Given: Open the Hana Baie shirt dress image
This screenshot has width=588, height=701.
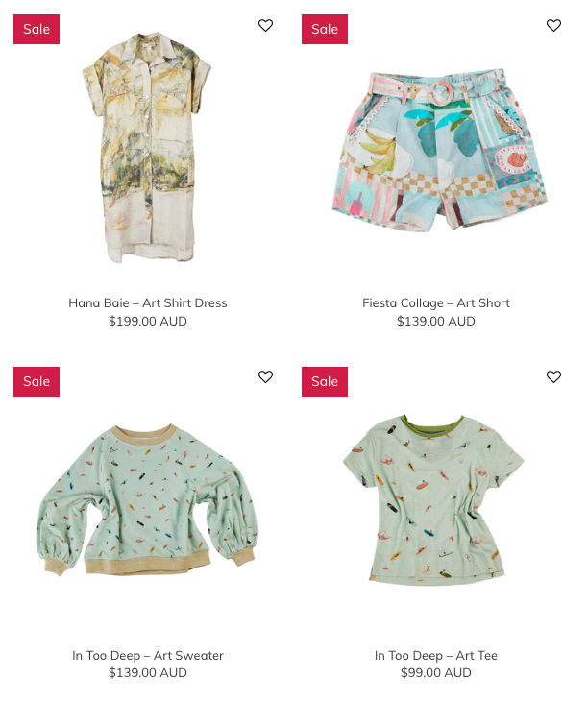Looking at the screenshot, I should coord(148,148).
